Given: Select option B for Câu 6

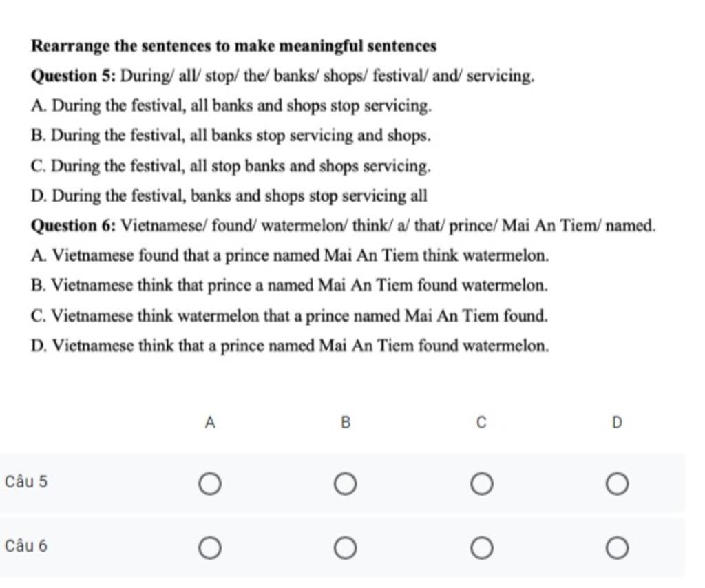Looking at the screenshot, I should point(346,549).
